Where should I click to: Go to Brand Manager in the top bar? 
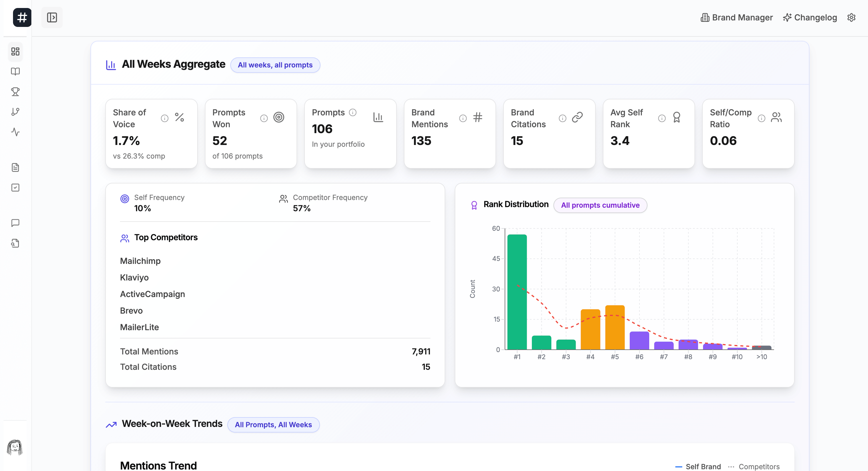(x=736, y=17)
